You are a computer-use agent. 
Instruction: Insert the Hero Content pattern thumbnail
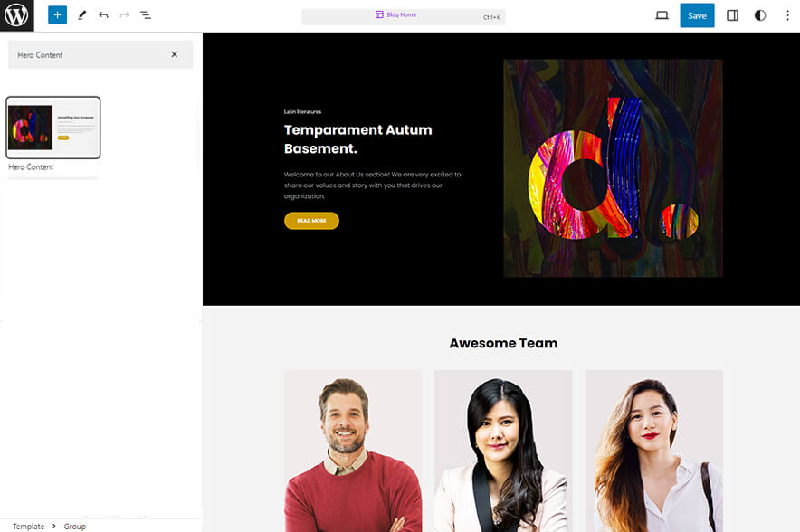click(53, 128)
